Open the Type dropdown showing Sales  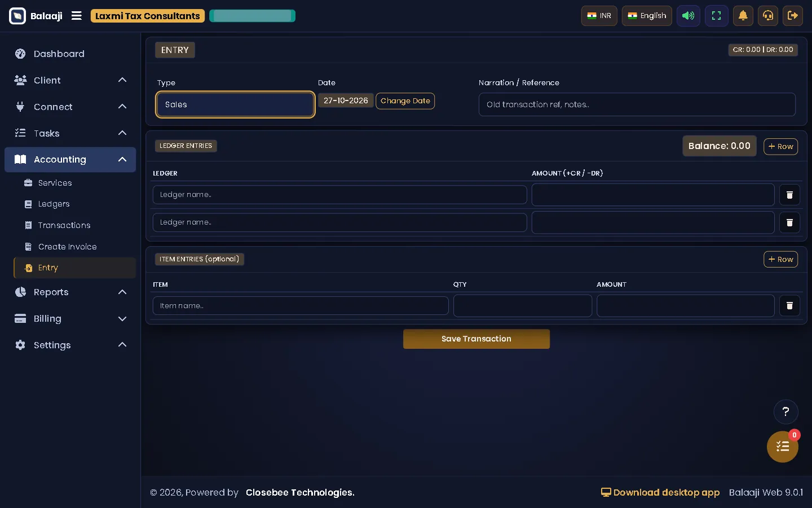click(235, 104)
